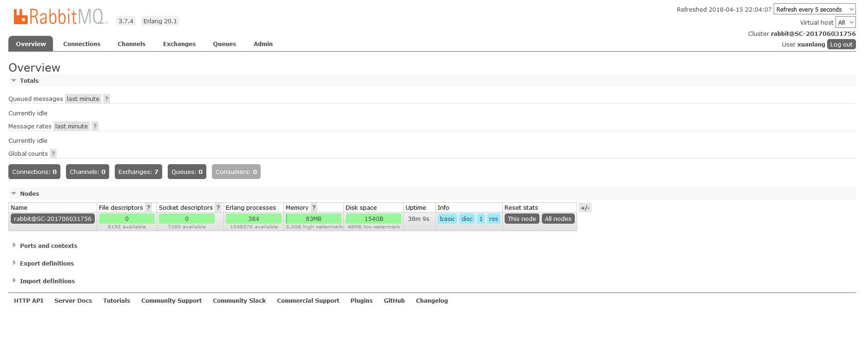
Task: Open the refresh interval dropdown
Action: pyautogui.click(x=815, y=9)
